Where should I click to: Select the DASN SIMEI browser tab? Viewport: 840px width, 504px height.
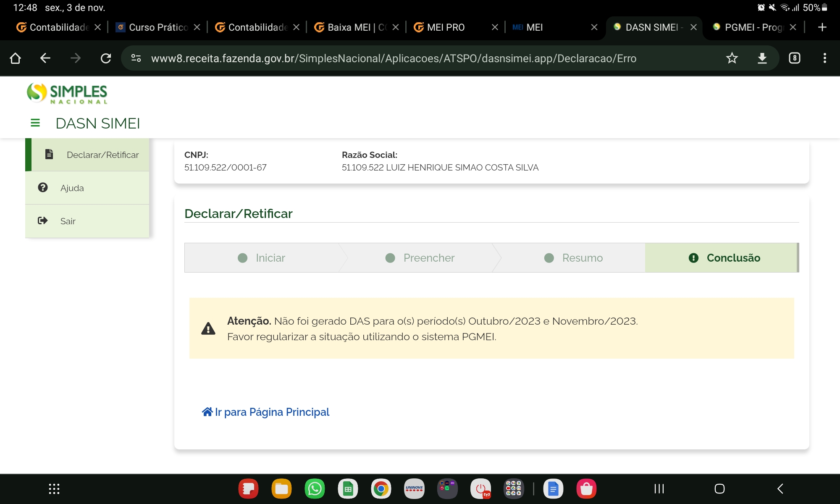(649, 27)
